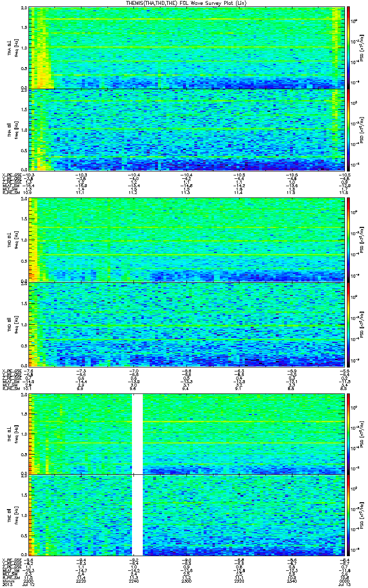Select the THE B-parallel spectrogram panel
Image resolution: width=368 pixels, height=588 pixels.
[x=186, y=515]
